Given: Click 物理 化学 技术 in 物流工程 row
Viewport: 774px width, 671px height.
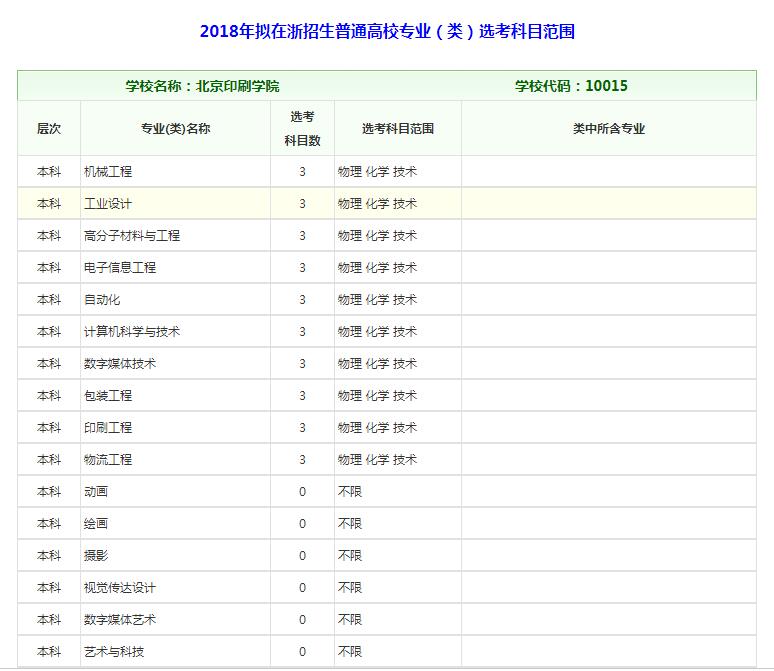Looking at the screenshot, I should click(x=378, y=460).
